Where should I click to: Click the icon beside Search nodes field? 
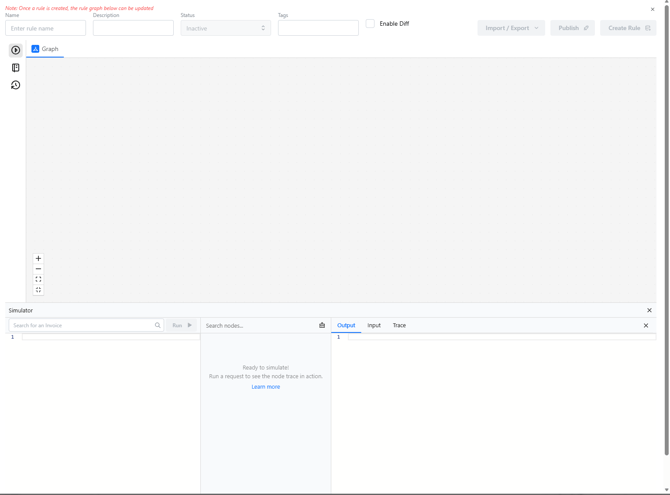(x=322, y=325)
